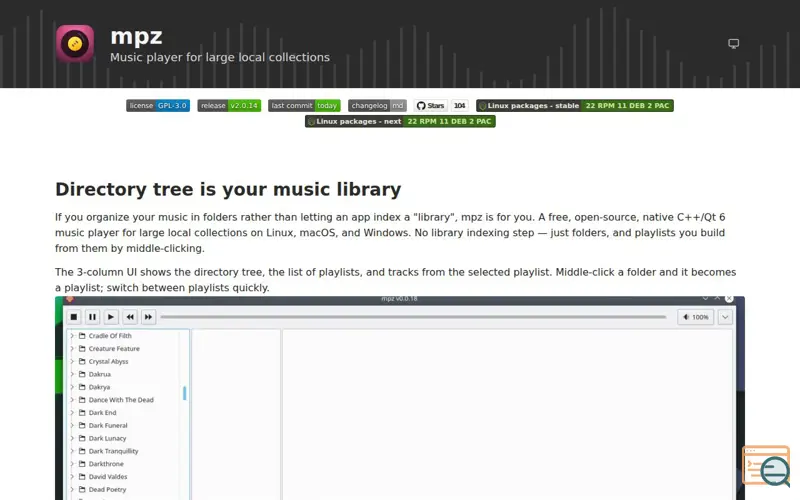Viewport: 800px width, 500px height.
Task: Select the Dance With The Dead row
Action: click(x=124, y=399)
